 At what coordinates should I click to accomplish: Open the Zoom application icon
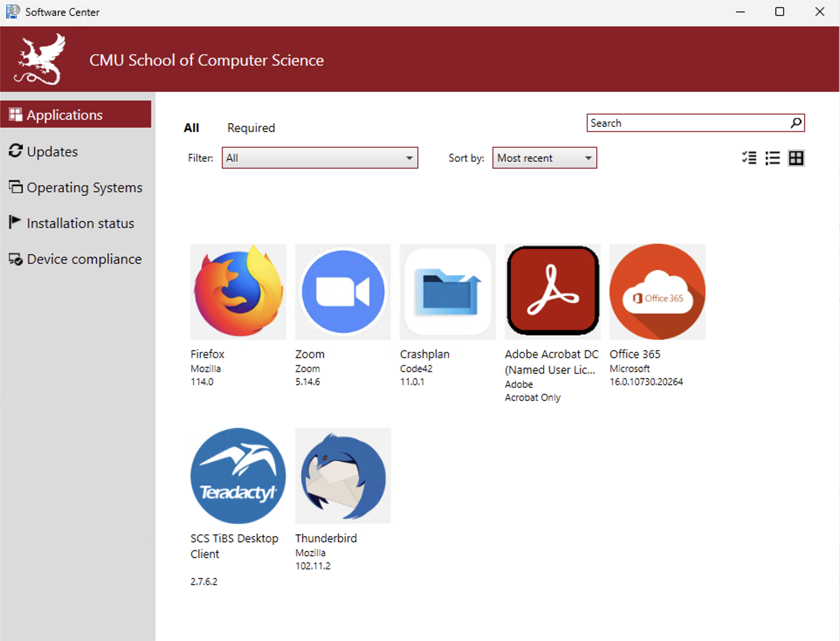click(x=343, y=292)
